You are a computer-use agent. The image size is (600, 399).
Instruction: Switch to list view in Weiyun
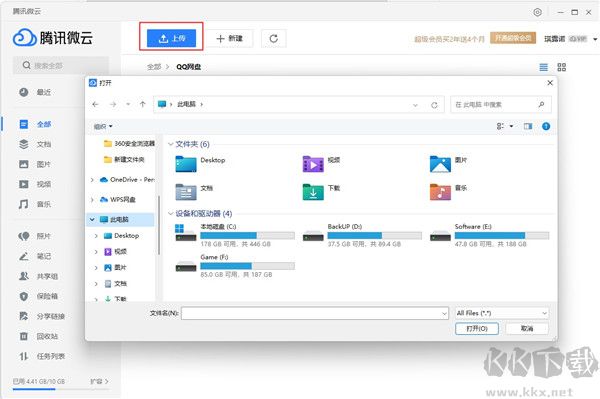click(x=543, y=67)
